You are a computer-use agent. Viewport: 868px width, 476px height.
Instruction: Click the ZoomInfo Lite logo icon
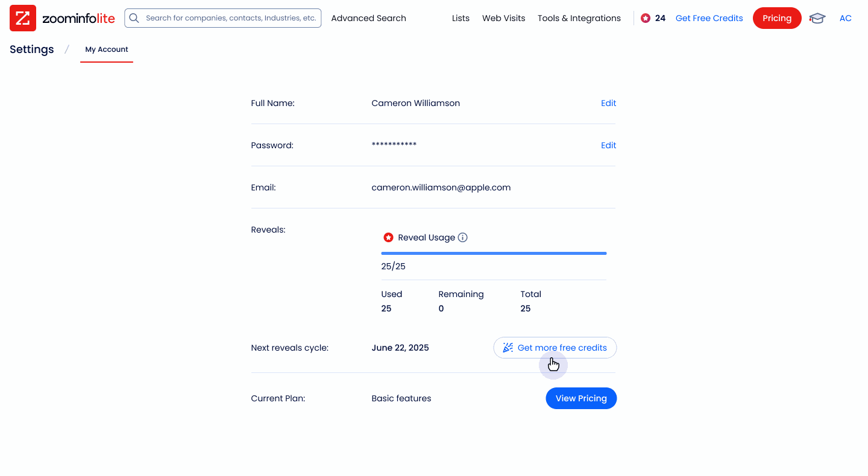[x=23, y=18]
